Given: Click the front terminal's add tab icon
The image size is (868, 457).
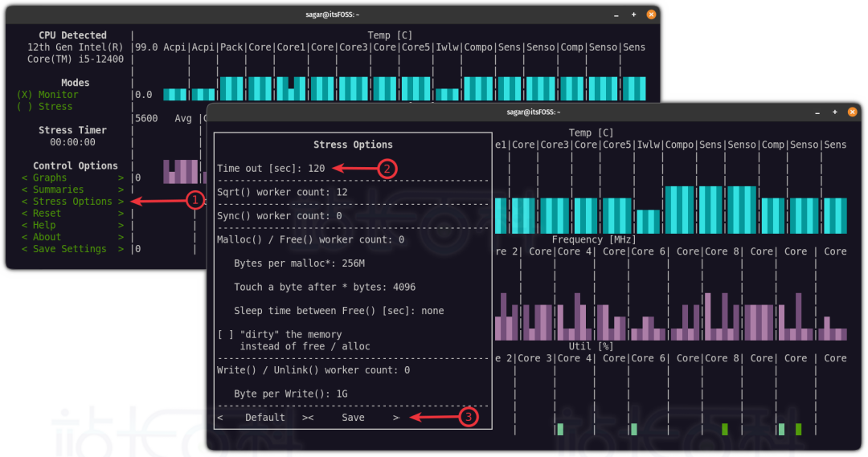Looking at the screenshot, I should [818, 112].
